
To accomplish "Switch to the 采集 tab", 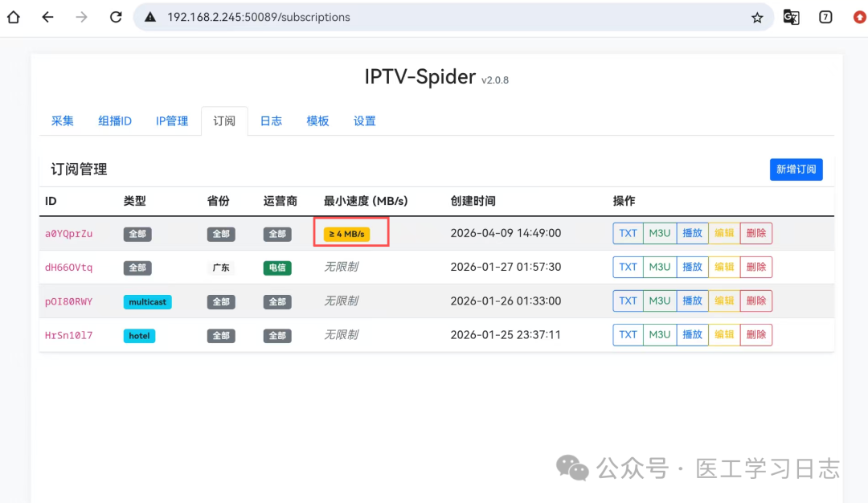I will 63,121.
